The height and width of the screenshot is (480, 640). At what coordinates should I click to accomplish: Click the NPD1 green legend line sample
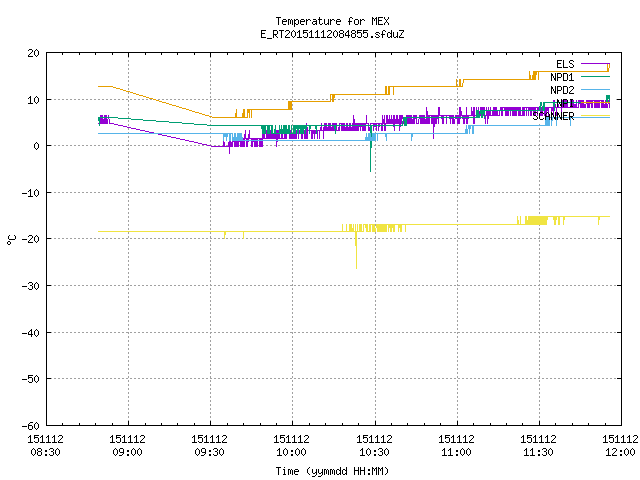[x=595, y=77]
